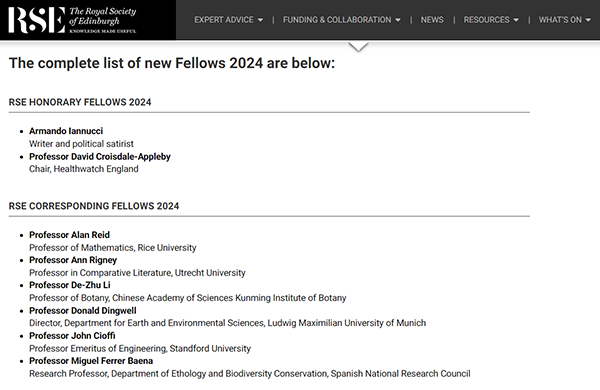Select Professor De-Zhu Li's name
Viewport: 600px width, 390px height.
[x=70, y=285]
